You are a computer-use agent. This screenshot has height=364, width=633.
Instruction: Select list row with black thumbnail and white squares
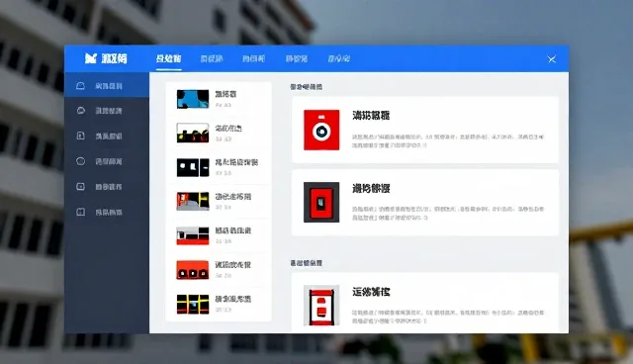click(x=219, y=167)
